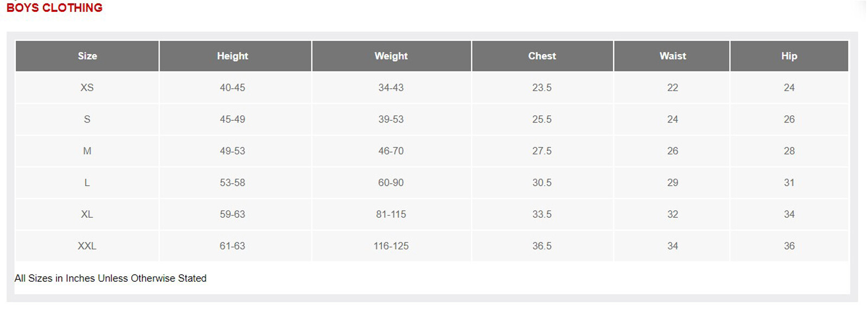Click waist value 22 for size XS
Viewport: 868px width, 312px height.
pyautogui.click(x=672, y=88)
